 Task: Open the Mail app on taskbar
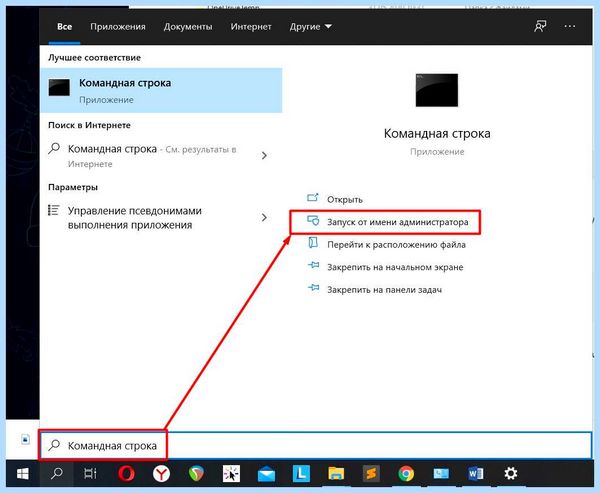point(266,475)
